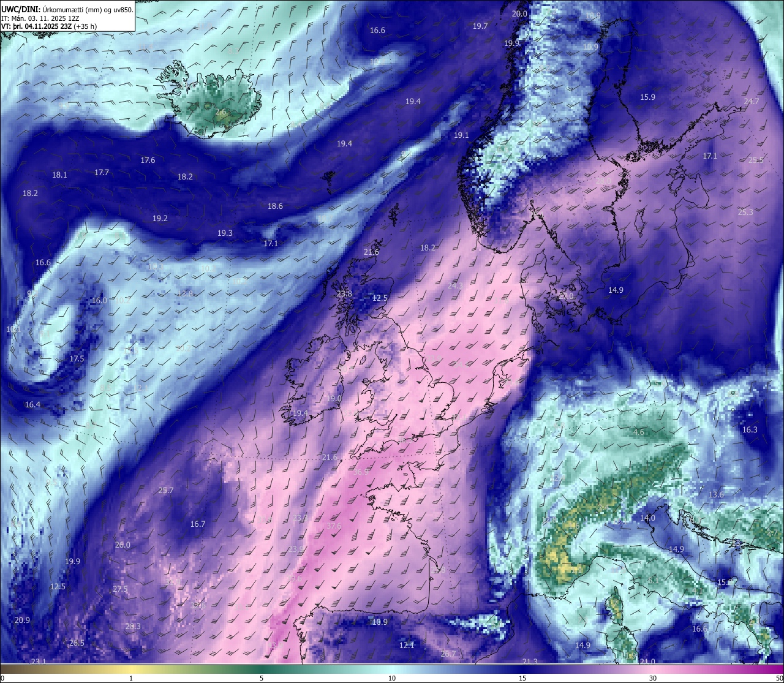Click the 17.7 value in the dark band
784x683 pixels.
[102, 172]
